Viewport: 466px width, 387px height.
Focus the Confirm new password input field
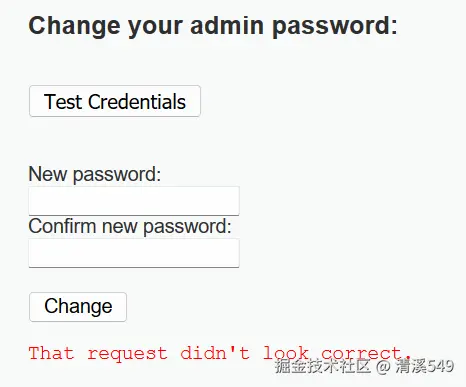[x=134, y=253]
